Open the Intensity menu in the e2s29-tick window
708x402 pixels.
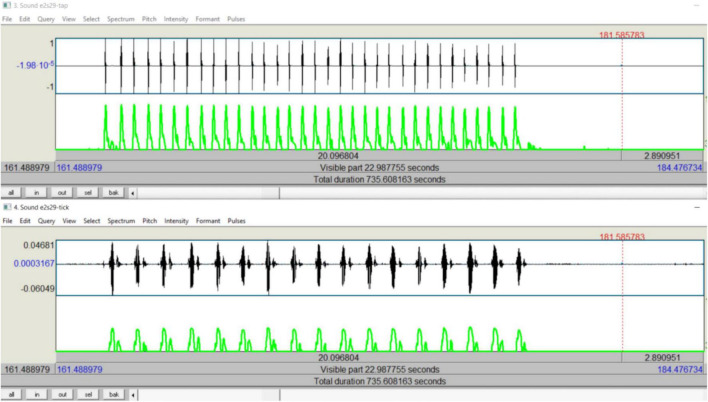coord(176,220)
